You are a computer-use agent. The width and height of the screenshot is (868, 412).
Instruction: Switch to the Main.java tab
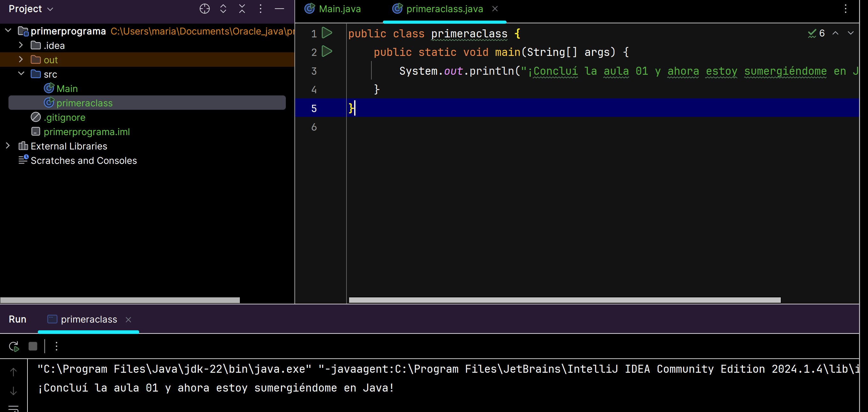332,9
